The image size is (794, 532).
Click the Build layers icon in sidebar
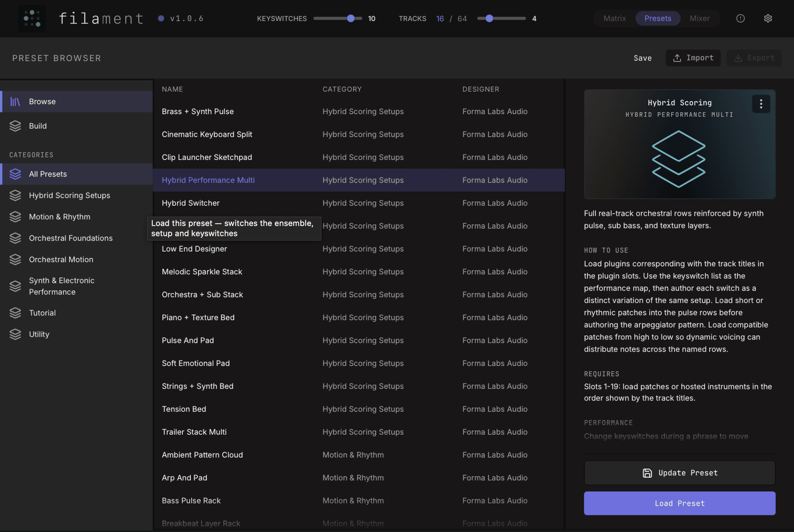[x=15, y=126]
